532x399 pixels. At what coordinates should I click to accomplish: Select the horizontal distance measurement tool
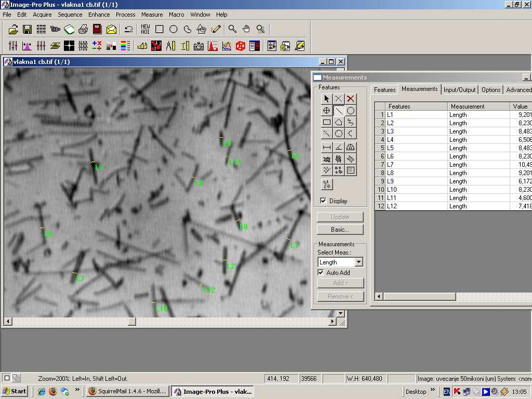pyautogui.click(x=326, y=147)
